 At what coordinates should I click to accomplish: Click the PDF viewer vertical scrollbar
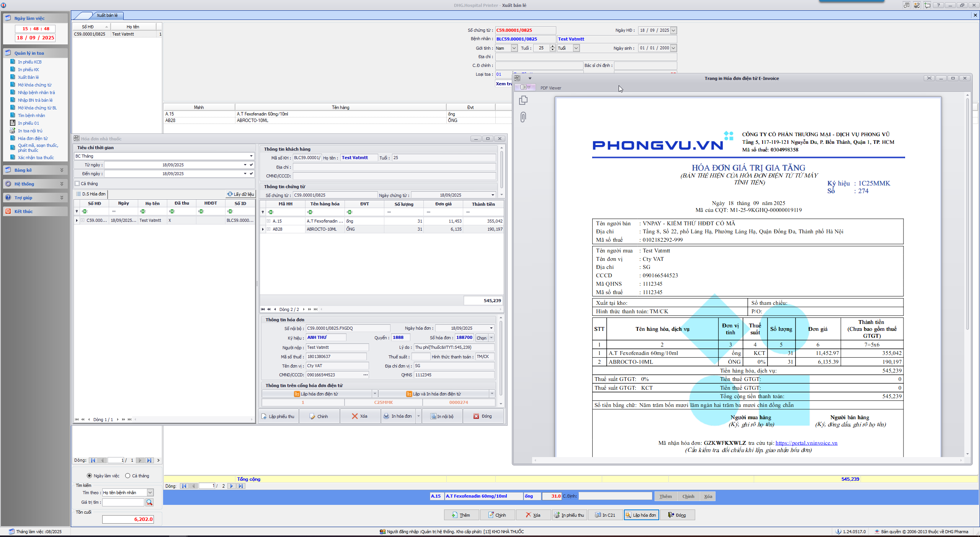click(x=967, y=214)
